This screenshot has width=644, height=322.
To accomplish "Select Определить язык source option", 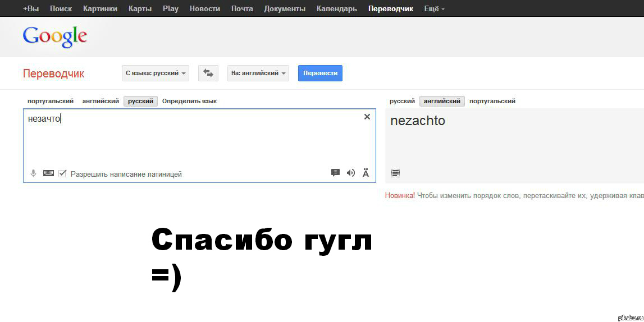I will click(189, 101).
